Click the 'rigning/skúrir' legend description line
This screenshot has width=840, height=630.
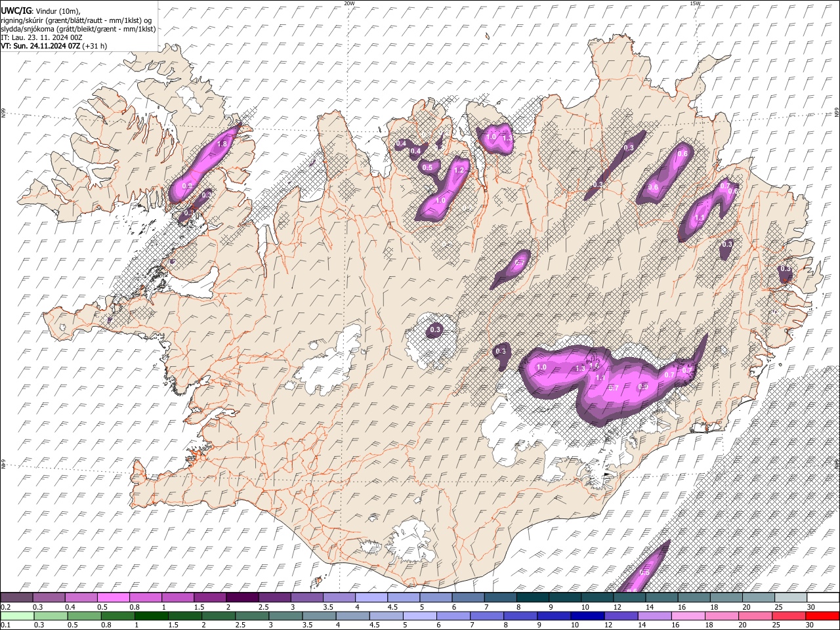coord(76,20)
